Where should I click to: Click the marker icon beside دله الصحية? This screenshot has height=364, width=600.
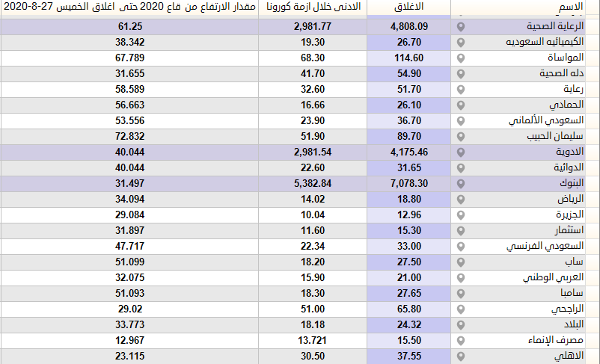pos(461,74)
